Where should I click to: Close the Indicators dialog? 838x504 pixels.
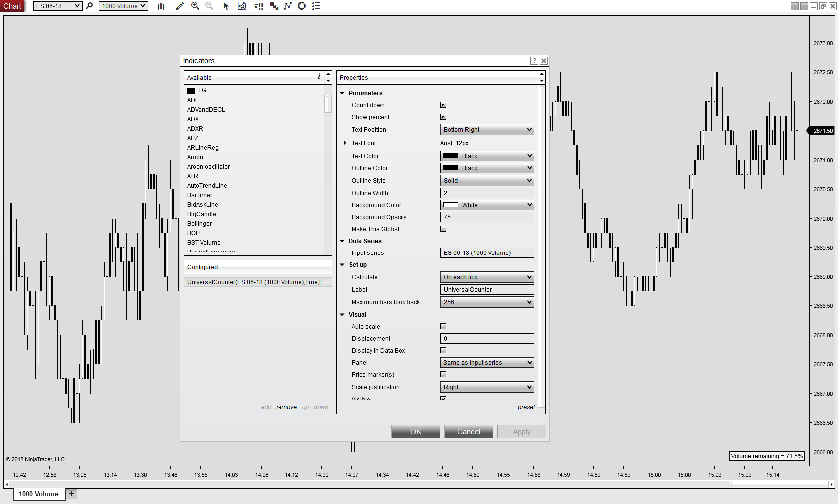[x=544, y=61]
